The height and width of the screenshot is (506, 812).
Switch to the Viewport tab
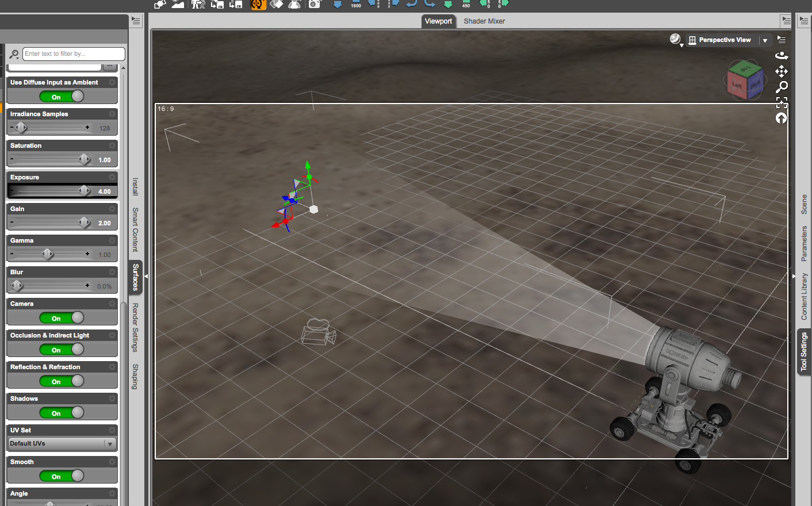438,21
